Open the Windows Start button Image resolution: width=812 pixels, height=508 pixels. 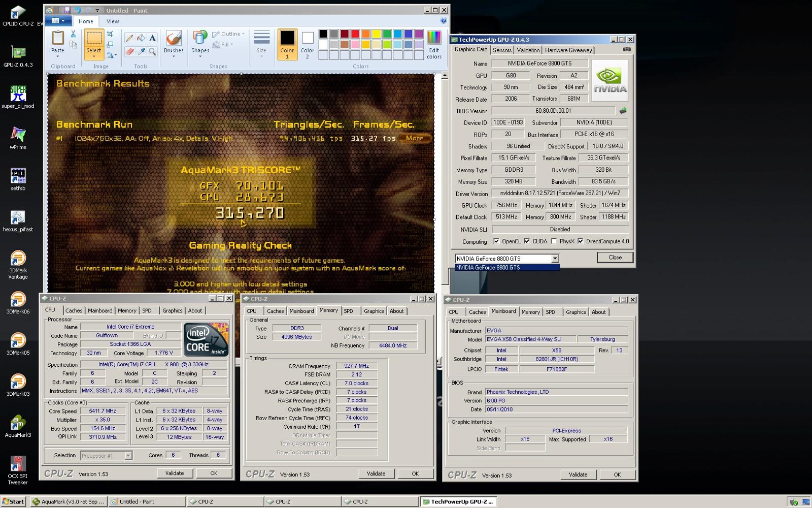click(x=13, y=501)
